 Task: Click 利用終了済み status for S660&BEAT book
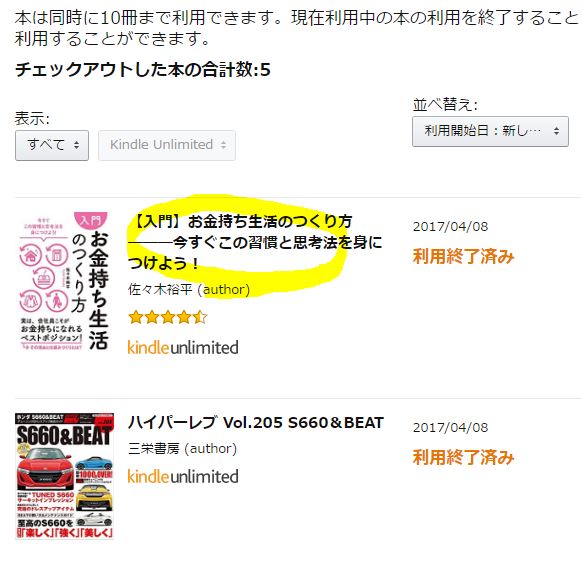pyautogui.click(x=464, y=457)
